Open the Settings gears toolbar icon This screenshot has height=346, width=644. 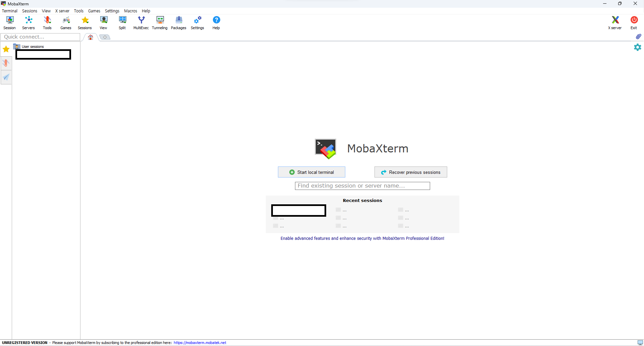[197, 23]
